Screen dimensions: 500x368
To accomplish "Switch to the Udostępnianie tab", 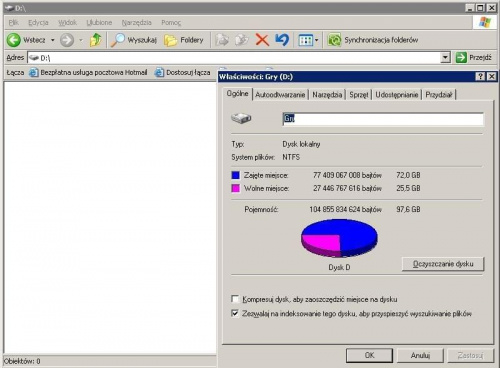I will pos(397,95).
